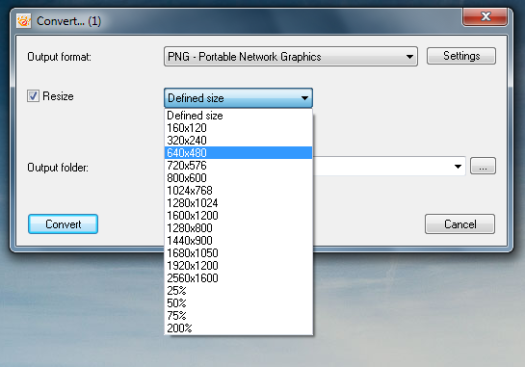Screen dimensions: 525x367
Task: Select the 200% scale option
Action: tap(238, 328)
